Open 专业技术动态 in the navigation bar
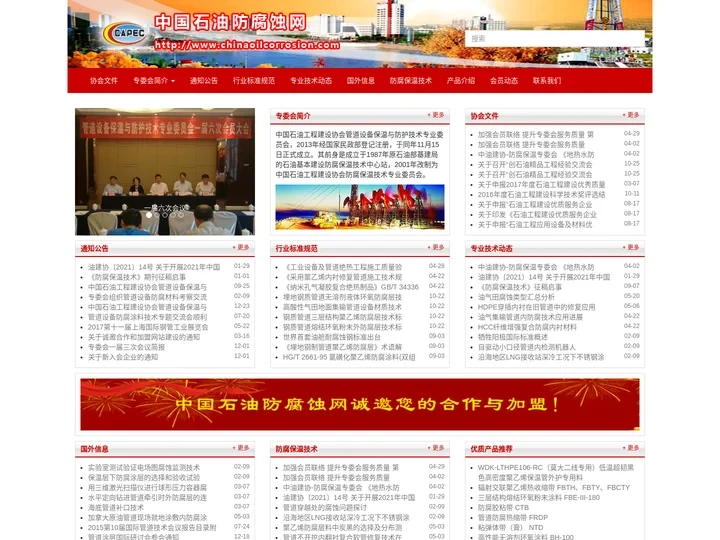The height and width of the screenshot is (540, 720). pyautogui.click(x=311, y=81)
